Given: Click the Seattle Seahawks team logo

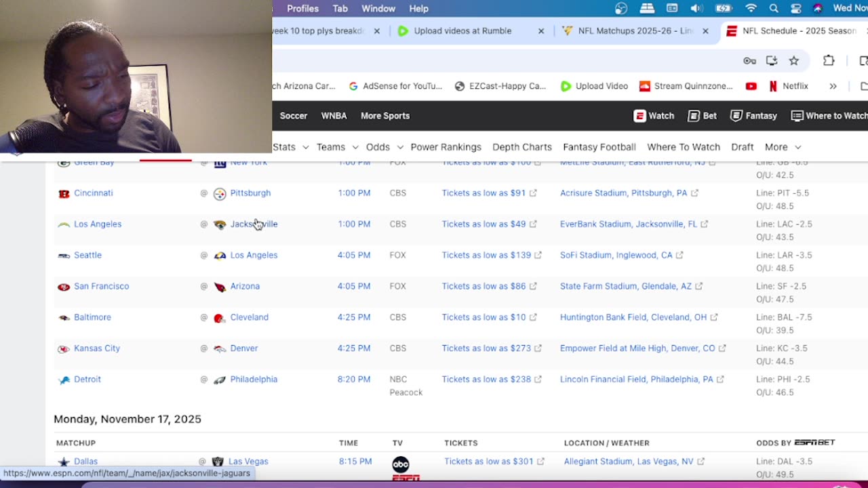Looking at the screenshot, I should pyautogui.click(x=64, y=256).
